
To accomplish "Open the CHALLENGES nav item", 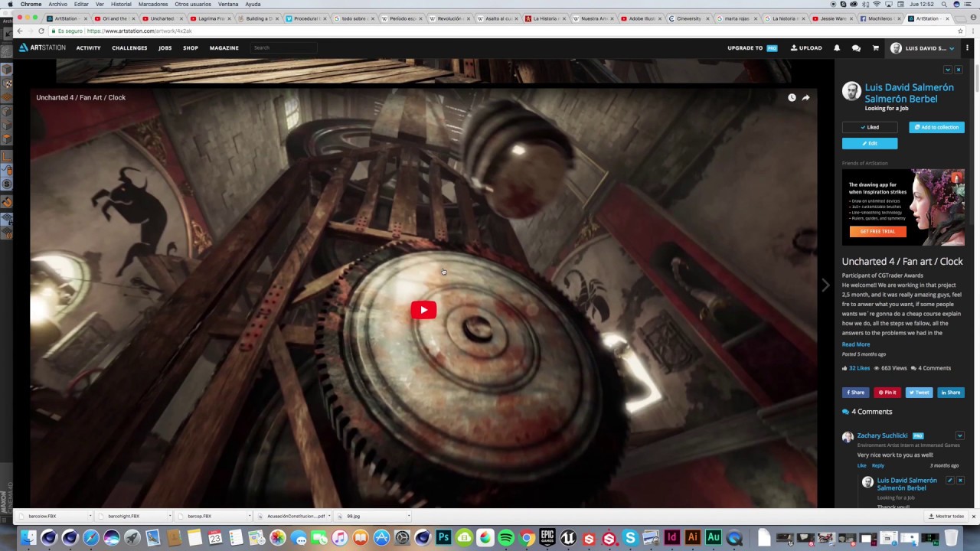I will click(x=129, y=48).
